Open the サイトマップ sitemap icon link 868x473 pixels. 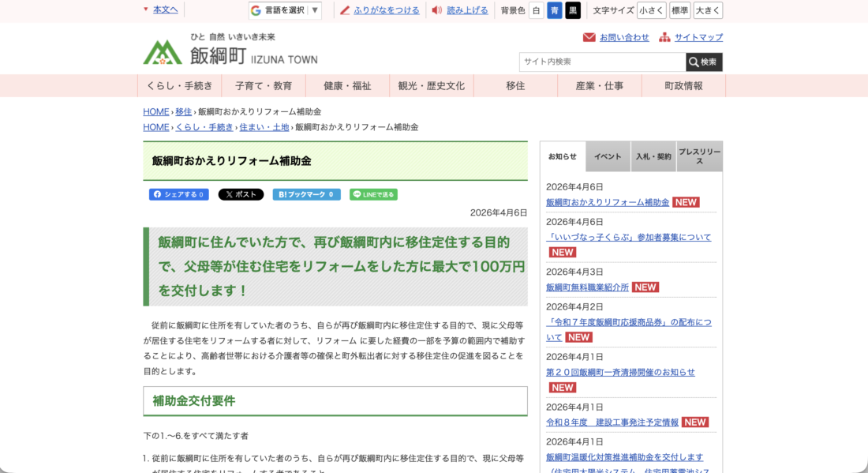click(664, 37)
